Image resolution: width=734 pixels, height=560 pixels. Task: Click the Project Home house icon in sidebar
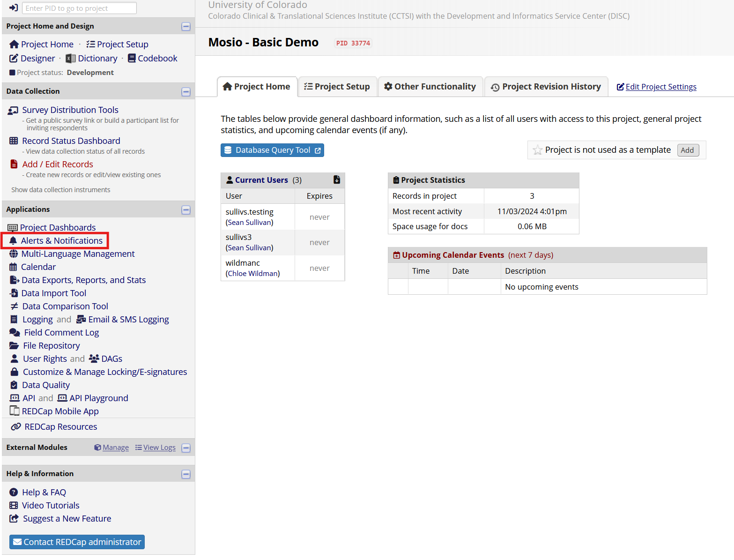(14, 45)
